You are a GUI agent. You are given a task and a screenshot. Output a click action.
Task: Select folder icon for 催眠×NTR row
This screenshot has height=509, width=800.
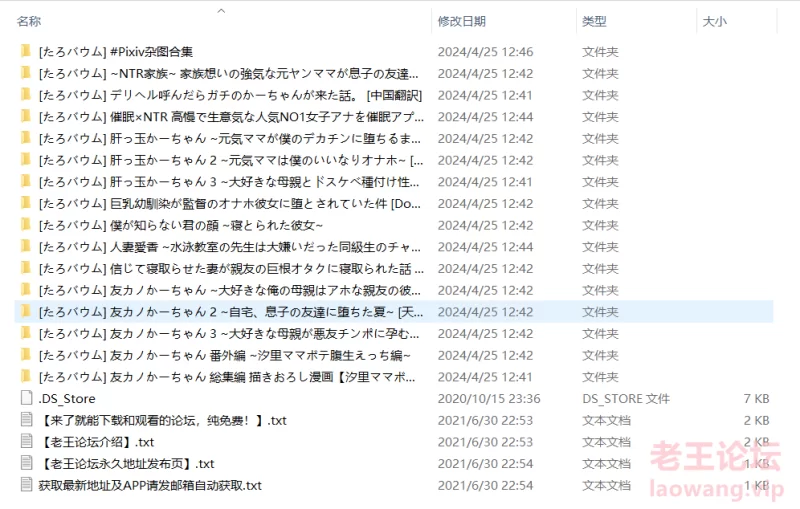[26, 116]
